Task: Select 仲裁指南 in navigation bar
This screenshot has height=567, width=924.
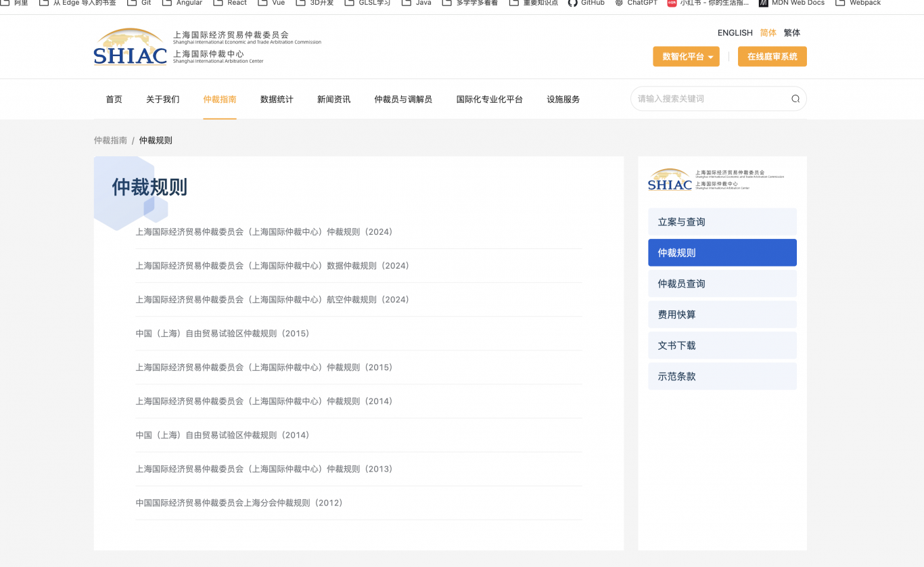Action: pyautogui.click(x=220, y=99)
